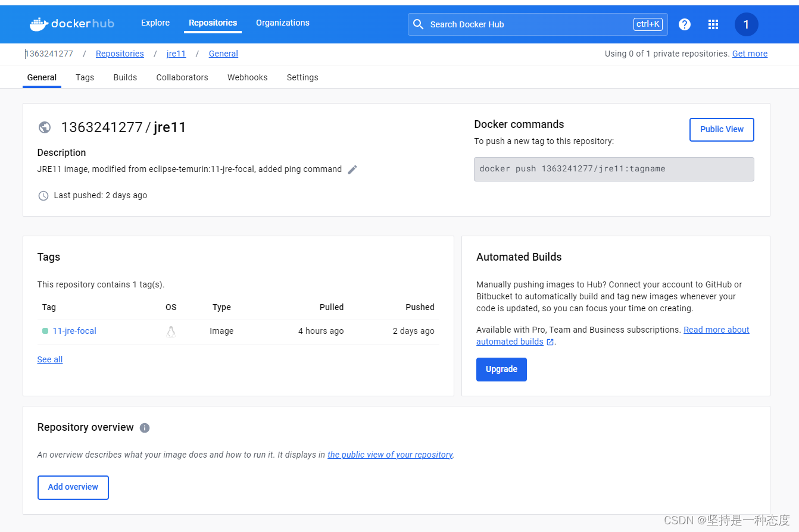
Task: Click the green status dot of 11-jre-focal
Action: click(45, 331)
